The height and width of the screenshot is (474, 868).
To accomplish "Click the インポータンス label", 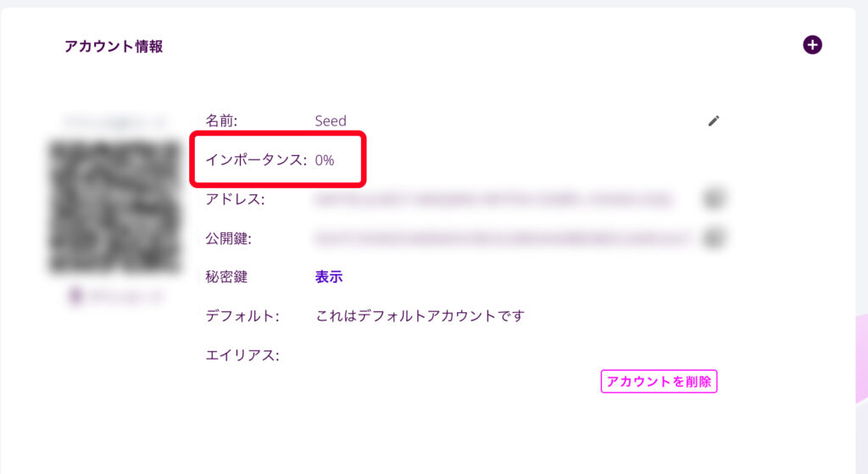I will click(256, 160).
